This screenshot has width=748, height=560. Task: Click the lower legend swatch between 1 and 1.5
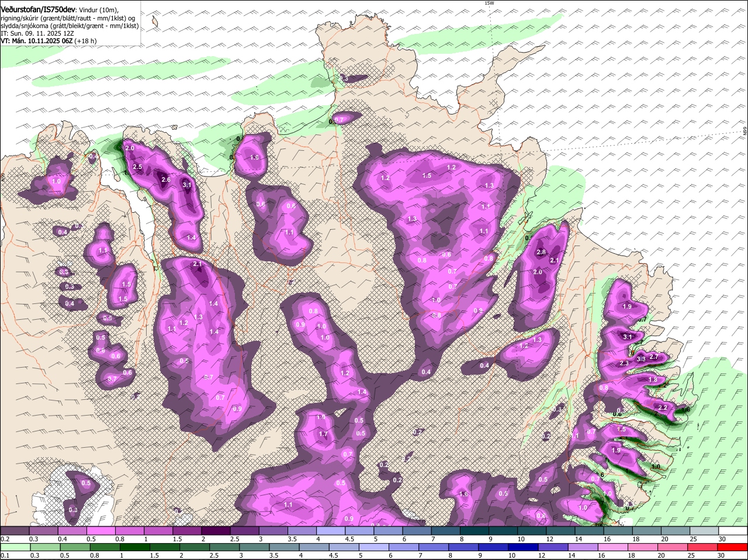tap(135, 547)
